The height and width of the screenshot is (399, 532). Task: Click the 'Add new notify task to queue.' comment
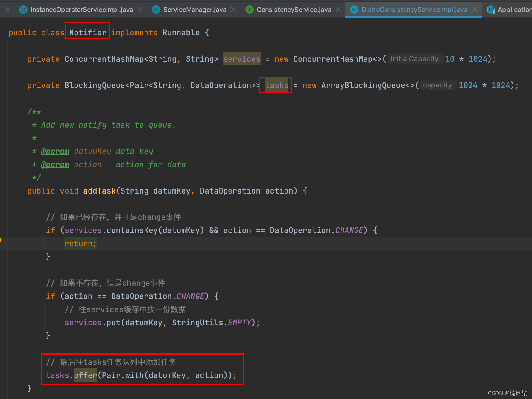click(x=108, y=125)
